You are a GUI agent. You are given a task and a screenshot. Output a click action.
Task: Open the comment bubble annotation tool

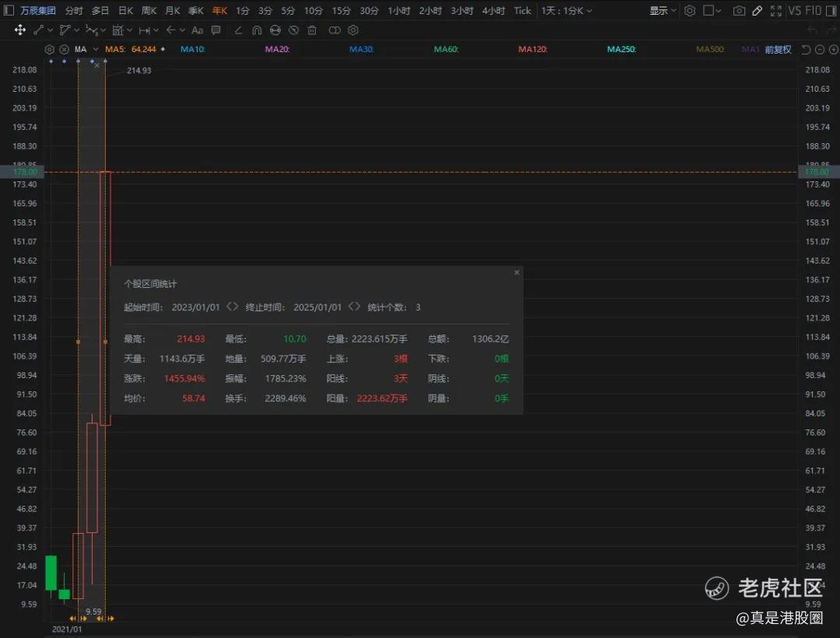216,30
